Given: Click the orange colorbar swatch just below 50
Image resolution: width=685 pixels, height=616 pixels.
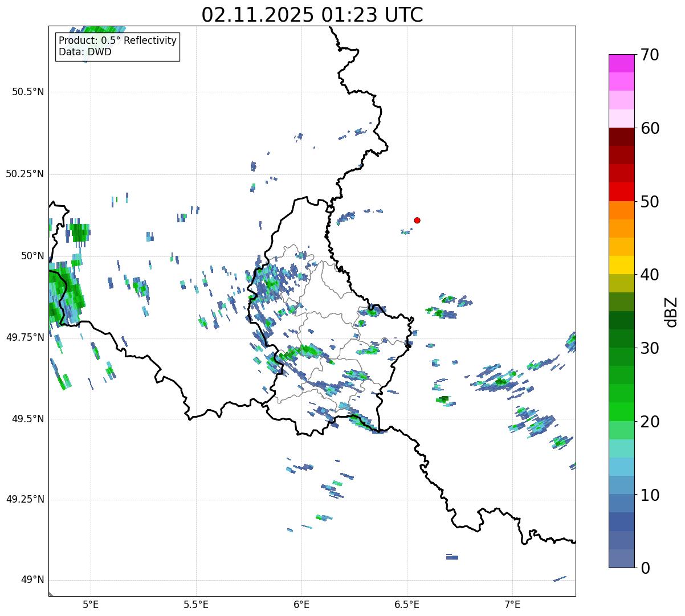Looking at the screenshot, I should point(621,210).
